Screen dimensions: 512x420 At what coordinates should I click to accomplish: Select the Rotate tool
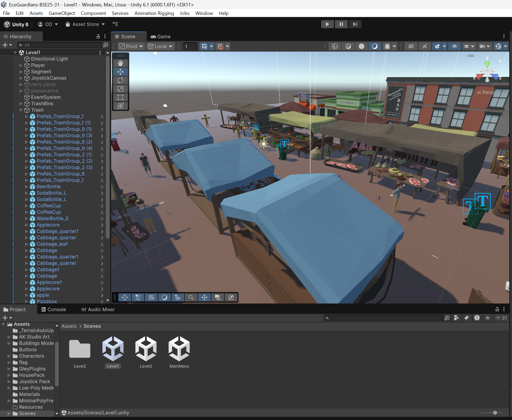pos(120,80)
